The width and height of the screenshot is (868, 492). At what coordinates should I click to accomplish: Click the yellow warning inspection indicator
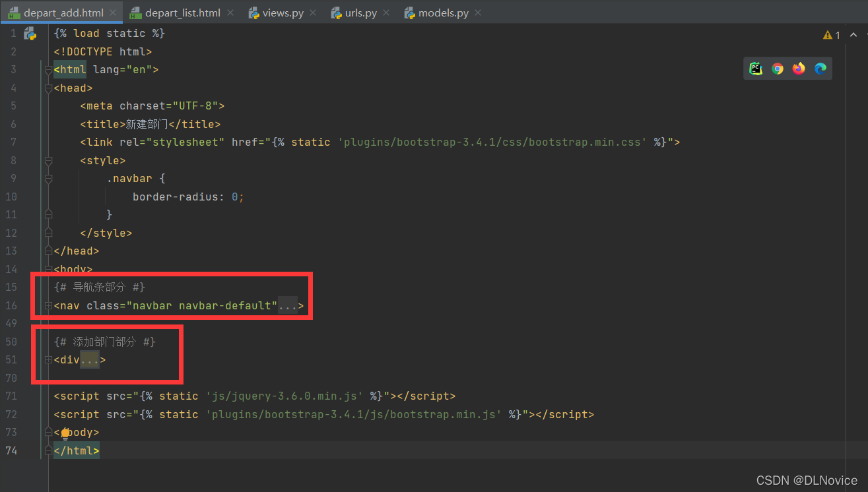[832, 35]
